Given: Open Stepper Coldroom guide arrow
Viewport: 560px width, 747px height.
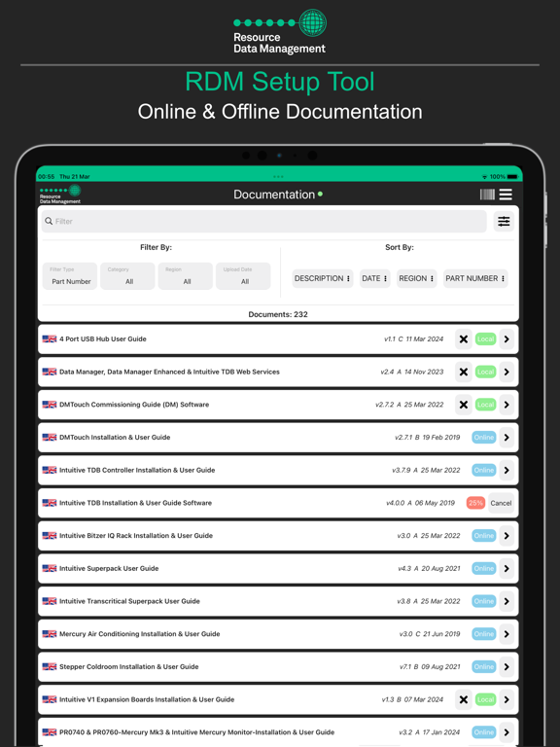Looking at the screenshot, I should click(507, 666).
